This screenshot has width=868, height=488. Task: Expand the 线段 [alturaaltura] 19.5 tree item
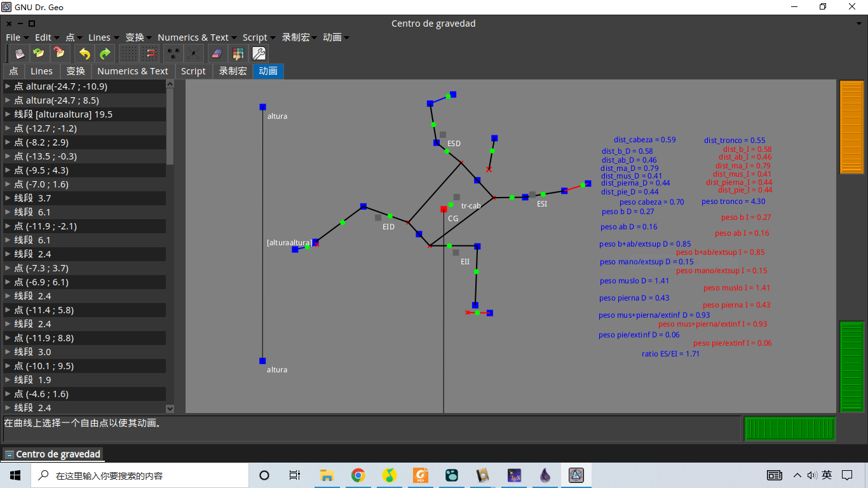pos(8,114)
